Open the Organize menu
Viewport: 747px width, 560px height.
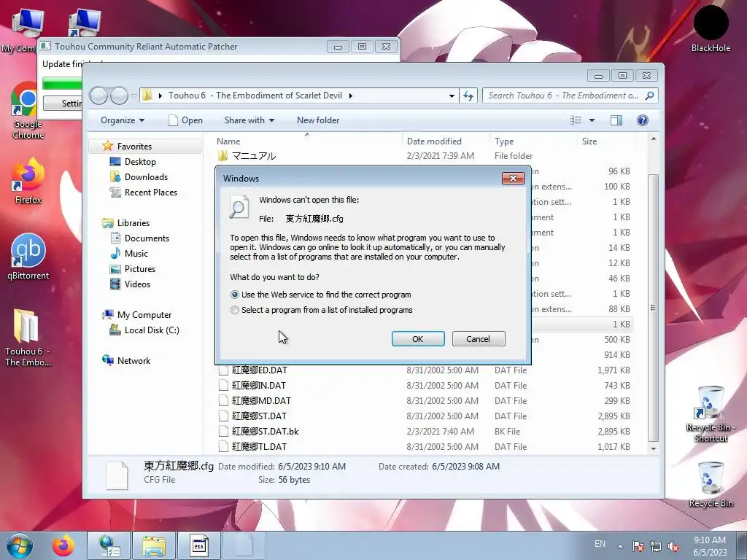(x=123, y=120)
